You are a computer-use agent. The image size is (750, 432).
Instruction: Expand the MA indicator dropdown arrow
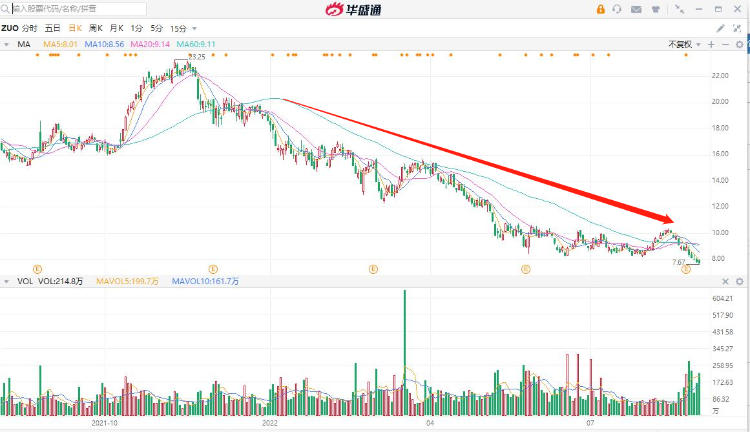8,45
